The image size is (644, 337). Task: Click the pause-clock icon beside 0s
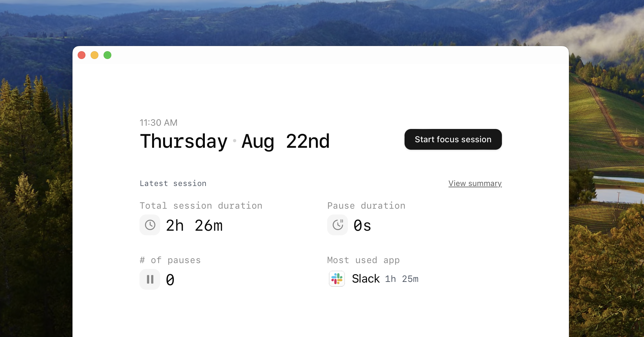tap(338, 225)
